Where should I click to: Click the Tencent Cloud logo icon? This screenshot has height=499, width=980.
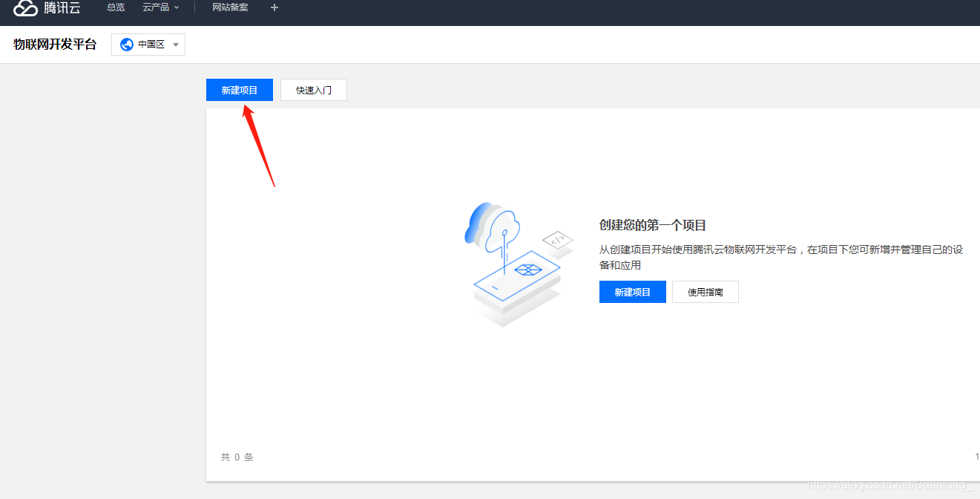pos(26,7)
